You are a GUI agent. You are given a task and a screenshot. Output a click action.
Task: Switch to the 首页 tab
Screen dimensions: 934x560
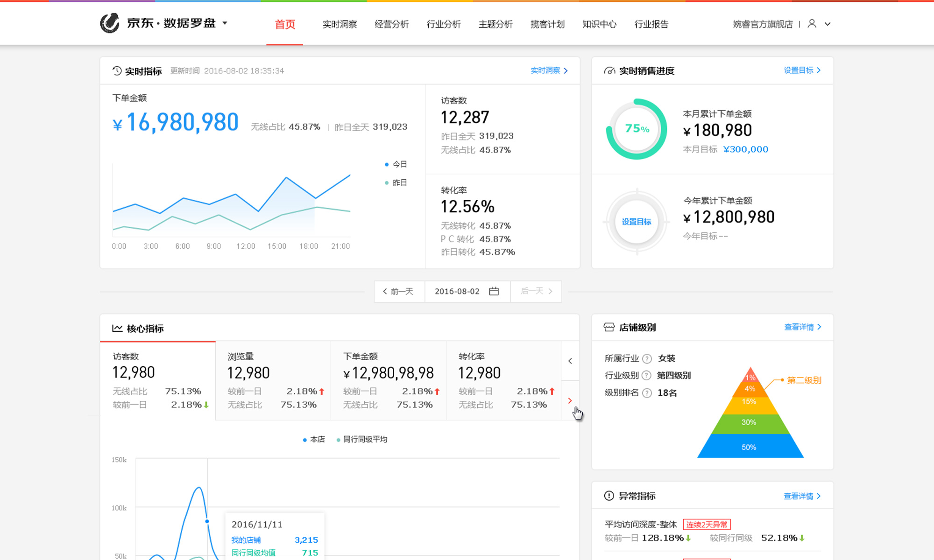[285, 24]
